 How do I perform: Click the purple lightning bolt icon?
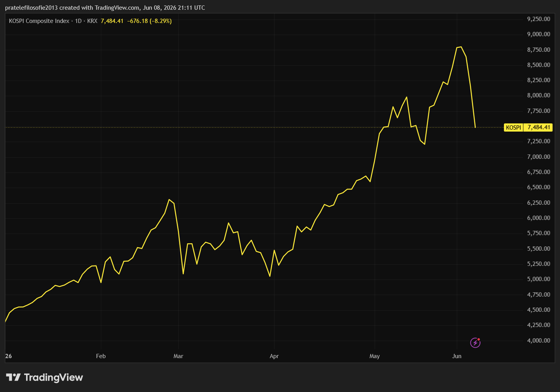475,343
